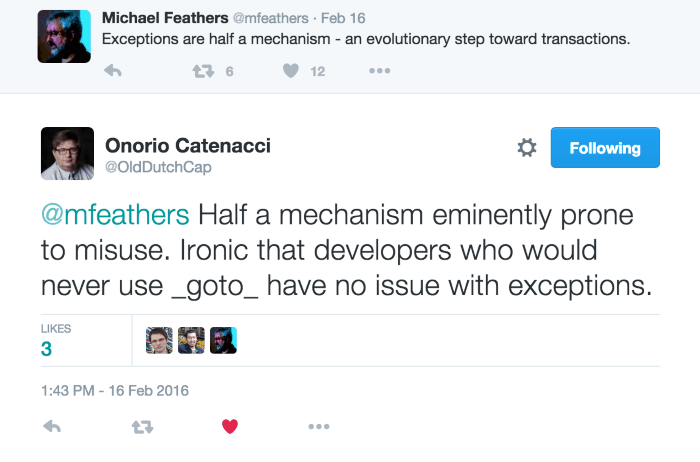This screenshot has height=462, width=700.
Task: Open more options on Onorio's tweet
Action: click(x=318, y=427)
